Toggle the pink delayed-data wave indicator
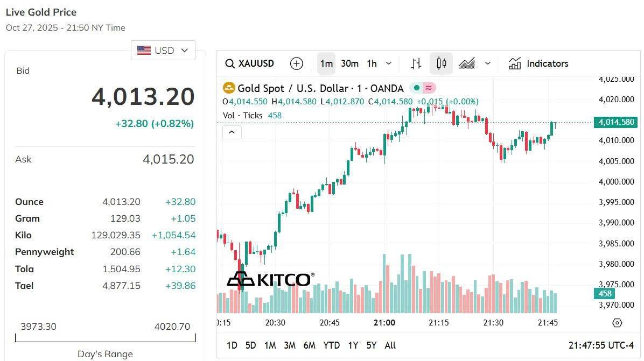644x361 pixels. click(429, 88)
